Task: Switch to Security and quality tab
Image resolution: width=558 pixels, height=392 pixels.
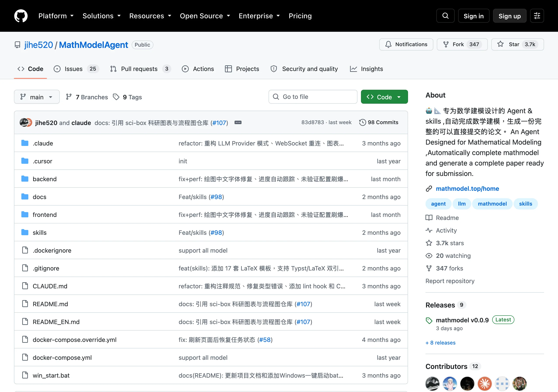Action: [x=304, y=69]
